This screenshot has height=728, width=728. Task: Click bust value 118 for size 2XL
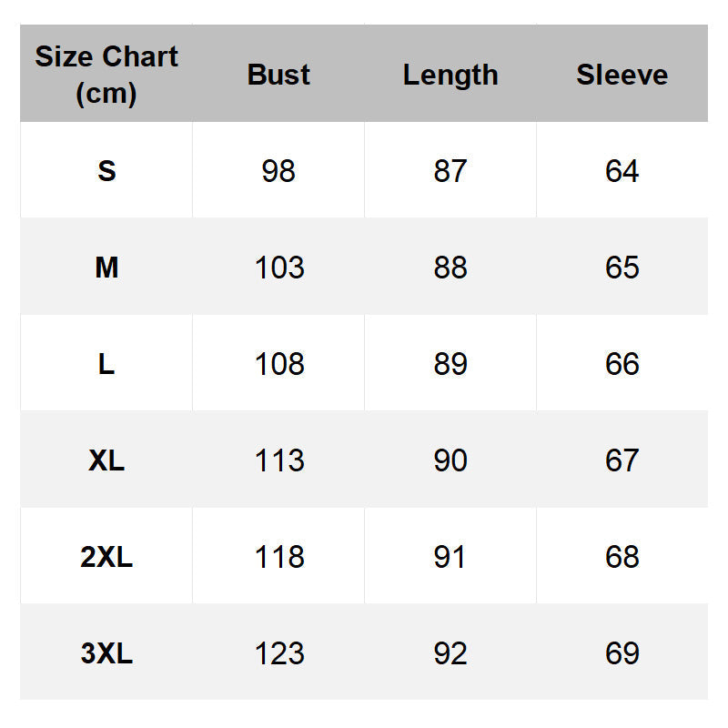(278, 557)
